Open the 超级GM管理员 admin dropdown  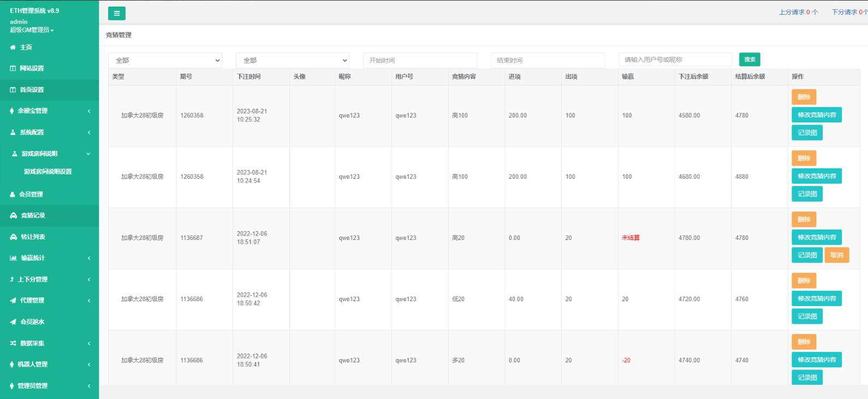tap(32, 30)
